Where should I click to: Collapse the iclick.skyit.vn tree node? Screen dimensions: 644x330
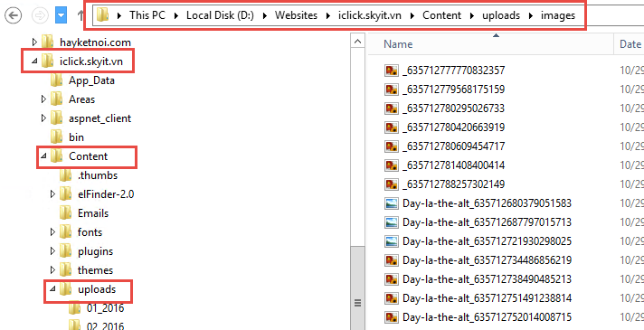click(34, 61)
